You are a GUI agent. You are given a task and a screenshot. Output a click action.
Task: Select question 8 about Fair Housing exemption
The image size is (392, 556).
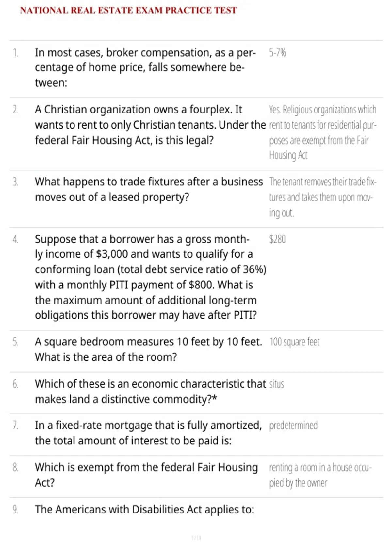click(146, 475)
